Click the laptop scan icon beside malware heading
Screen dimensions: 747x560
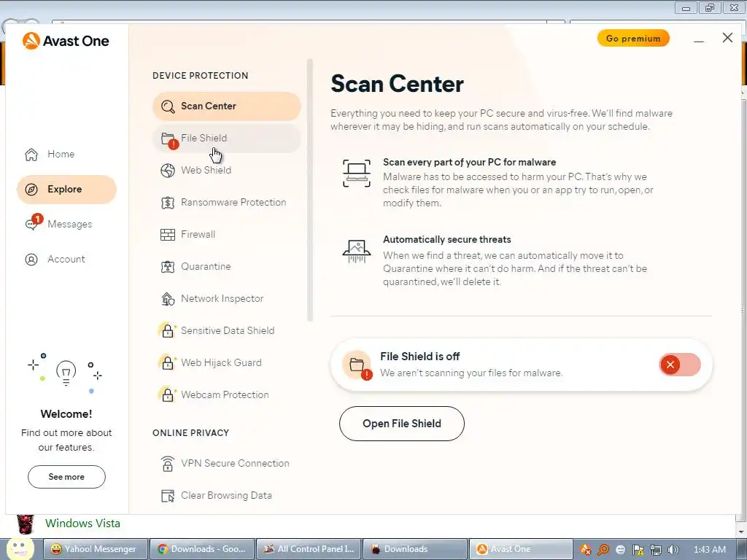[357, 174]
